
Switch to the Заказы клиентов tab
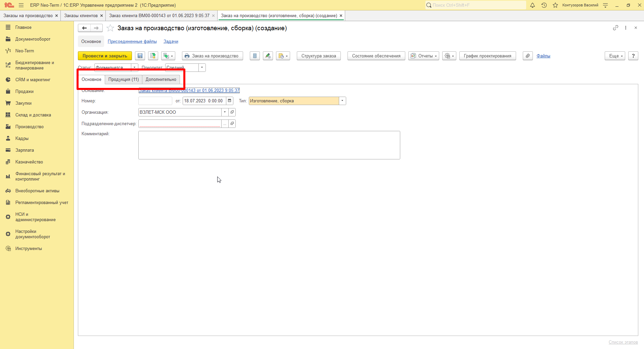(x=81, y=16)
